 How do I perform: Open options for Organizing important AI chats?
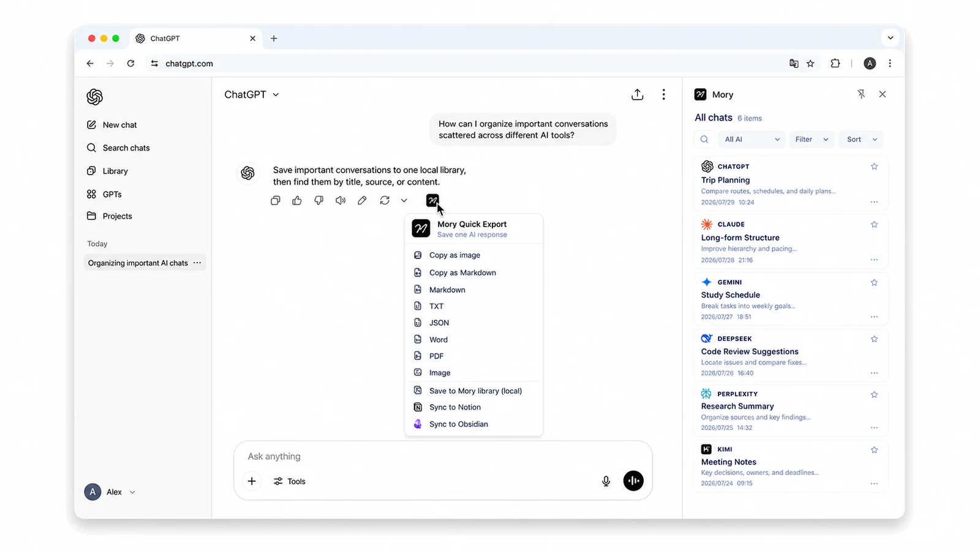tap(197, 263)
